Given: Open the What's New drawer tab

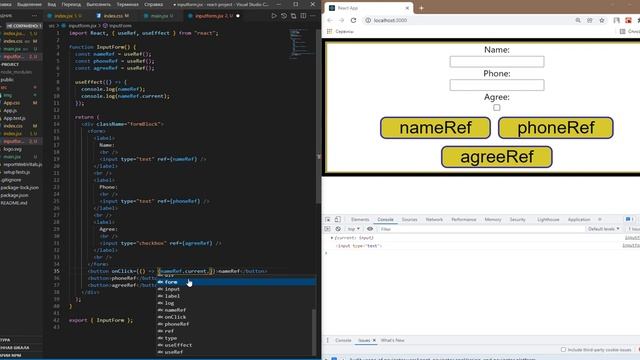Looking at the screenshot, I should pos(392,340).
